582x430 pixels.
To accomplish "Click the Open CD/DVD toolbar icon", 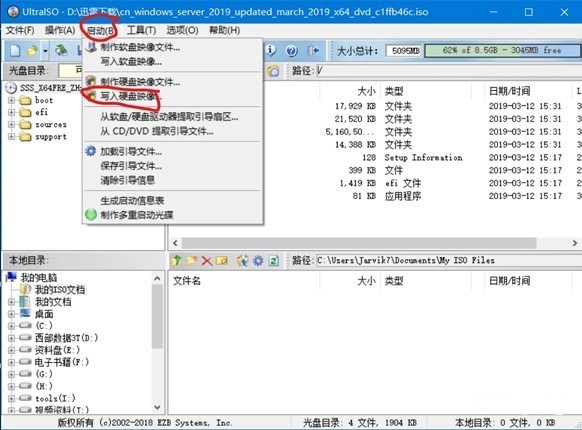I will click(62, 51).
